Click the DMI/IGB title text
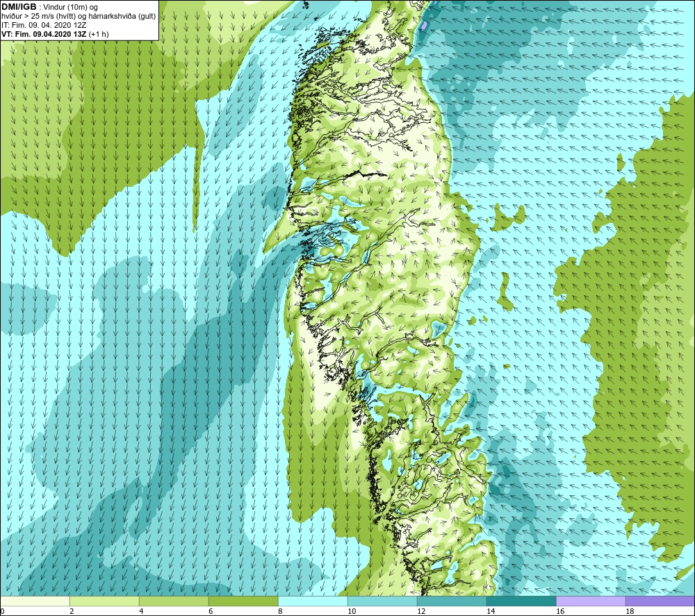 [19, 7]
